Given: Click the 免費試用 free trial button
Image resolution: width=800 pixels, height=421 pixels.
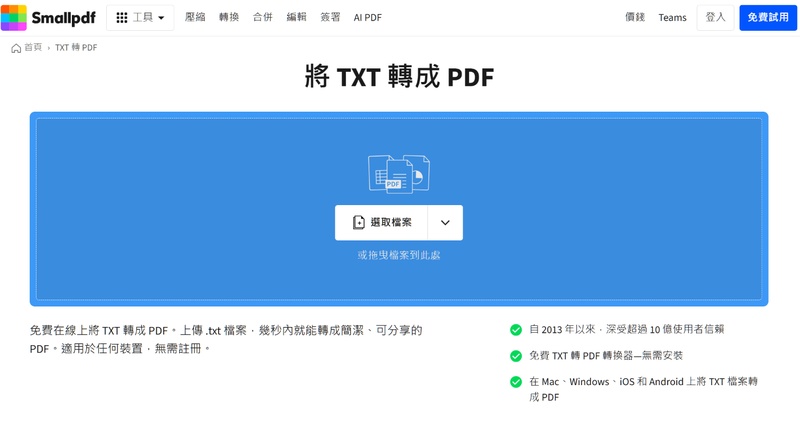Looking at the screenshot, I should 768,17.
